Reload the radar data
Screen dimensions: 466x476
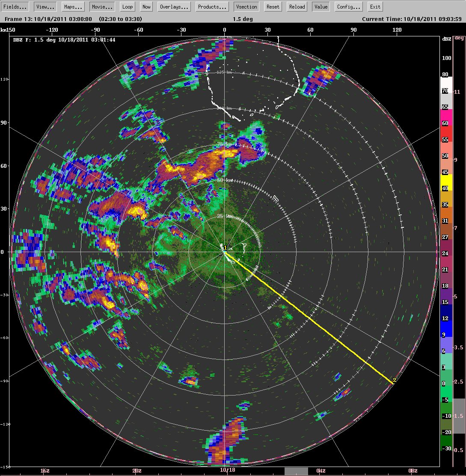click(x=297, y=7)
